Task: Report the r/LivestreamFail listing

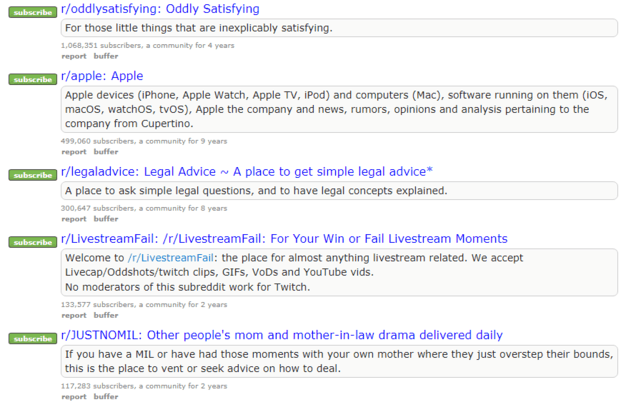Action: [73, 314]
